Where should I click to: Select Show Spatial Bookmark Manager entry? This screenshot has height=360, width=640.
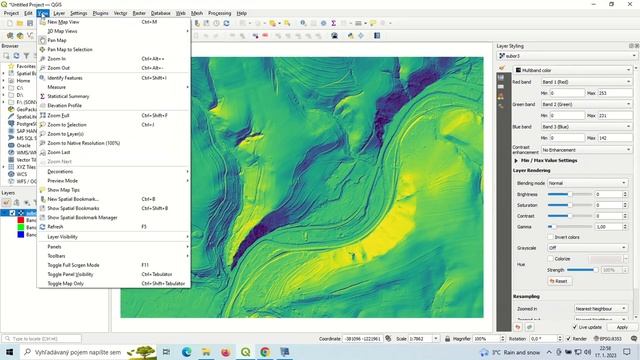(113, 218)
